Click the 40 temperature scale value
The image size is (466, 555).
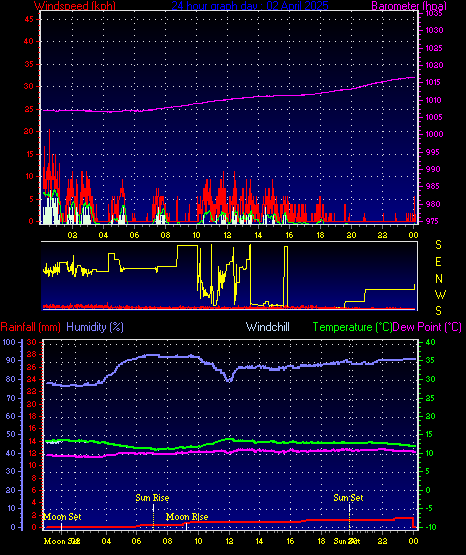430,342
